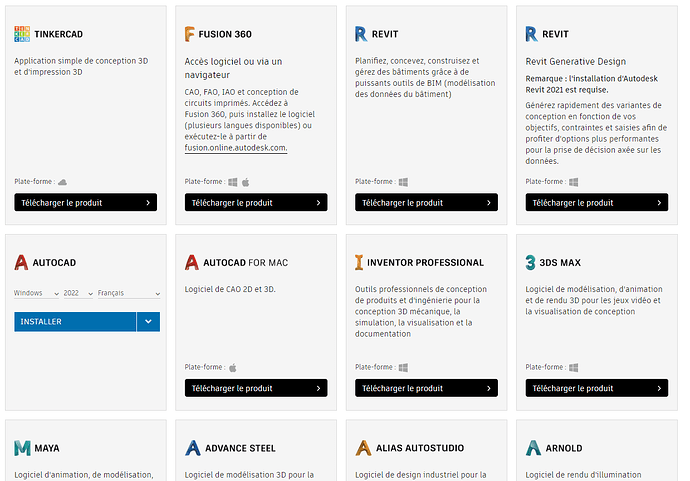Click the Maya M logo icon
Screen dimensions: 690x481
click(x=22, y=448)
